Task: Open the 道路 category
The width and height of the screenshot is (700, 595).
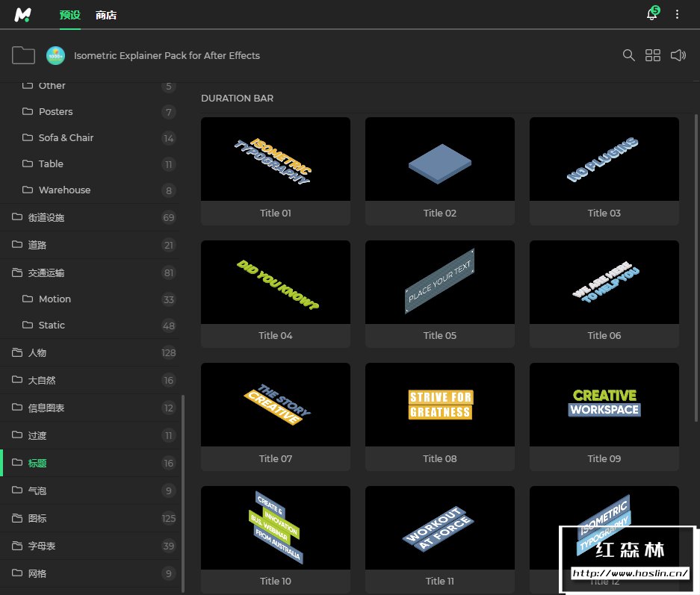Action: [x=90, y=245]
